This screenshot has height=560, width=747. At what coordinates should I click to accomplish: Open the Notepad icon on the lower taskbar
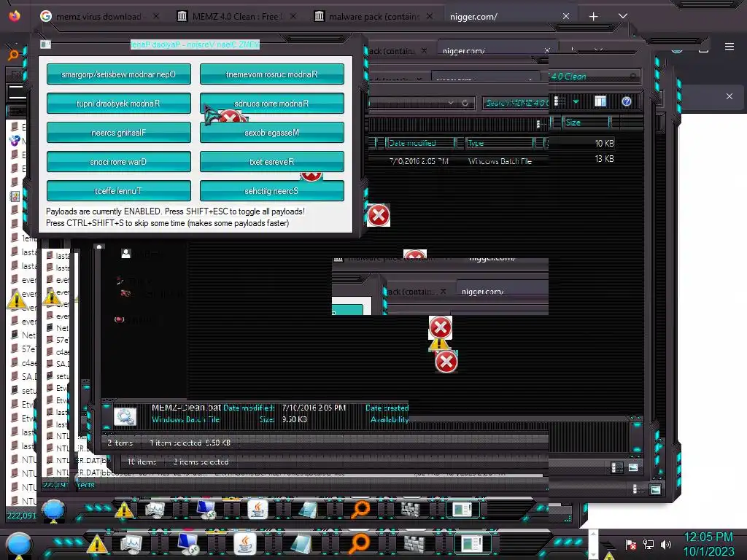(301, 544)
